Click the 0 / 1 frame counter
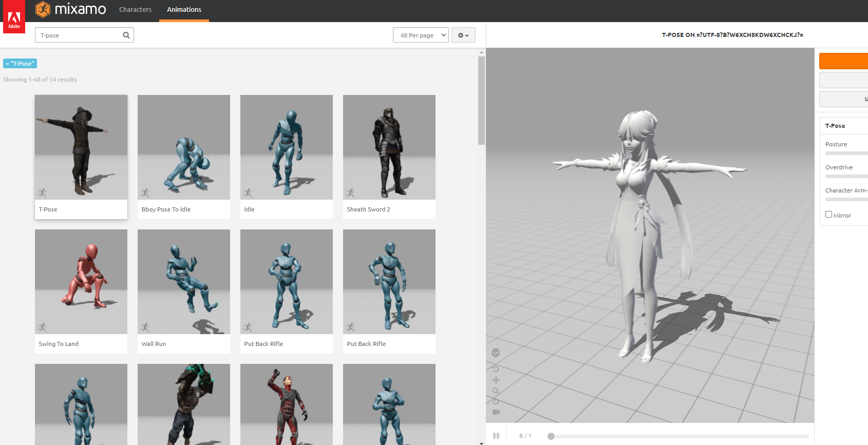This screenshot has width=868, height=445. click(x=525, y=436)
